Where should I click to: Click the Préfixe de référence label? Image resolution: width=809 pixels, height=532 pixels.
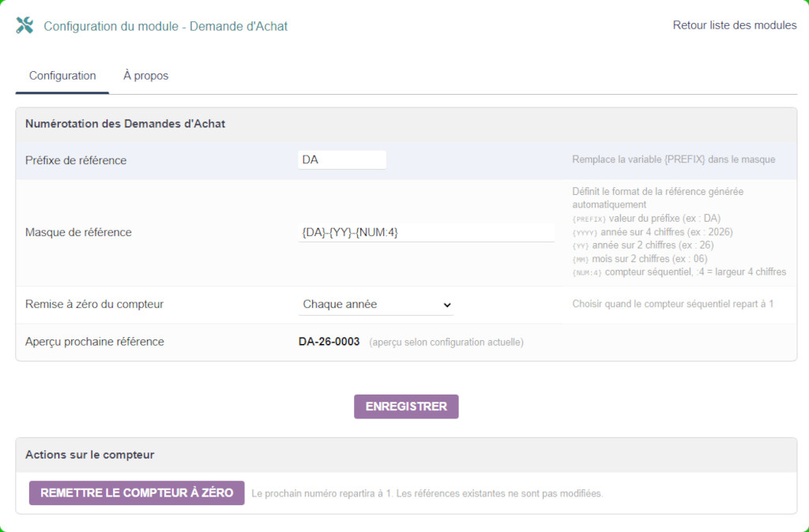point(76,160)
